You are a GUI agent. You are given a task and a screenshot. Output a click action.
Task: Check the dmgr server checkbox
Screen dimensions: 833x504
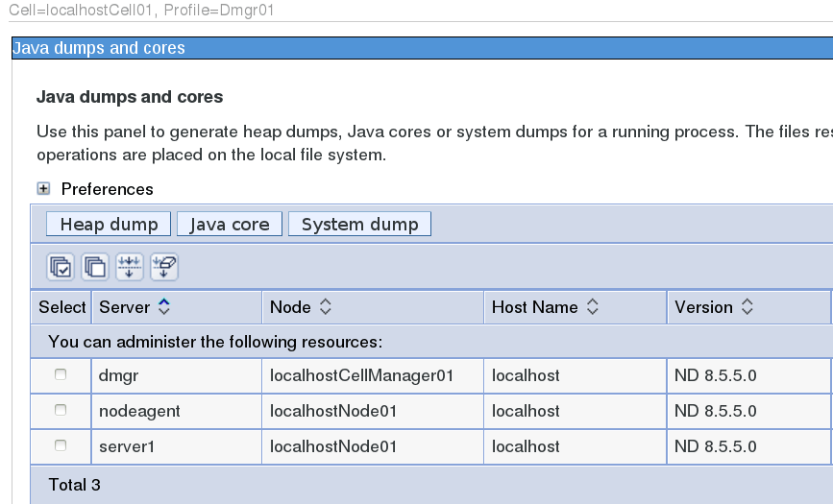[x=61, y=374]
